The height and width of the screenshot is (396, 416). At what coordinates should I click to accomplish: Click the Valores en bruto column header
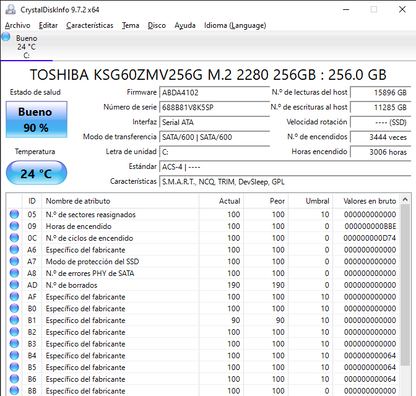click(366, 201)
